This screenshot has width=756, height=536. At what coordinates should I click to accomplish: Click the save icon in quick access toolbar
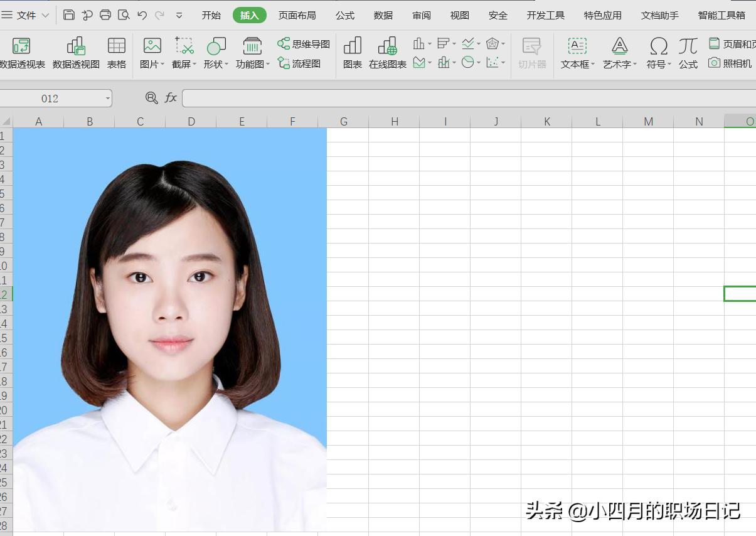[x=68, y=14]
